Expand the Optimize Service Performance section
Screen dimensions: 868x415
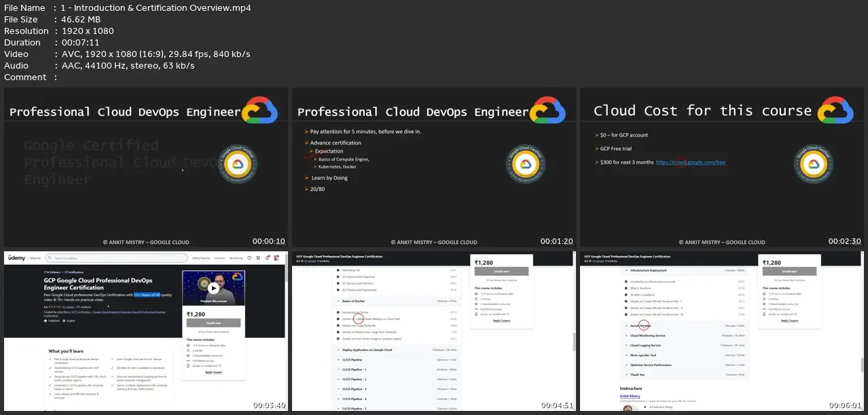(x=685, y=365)
